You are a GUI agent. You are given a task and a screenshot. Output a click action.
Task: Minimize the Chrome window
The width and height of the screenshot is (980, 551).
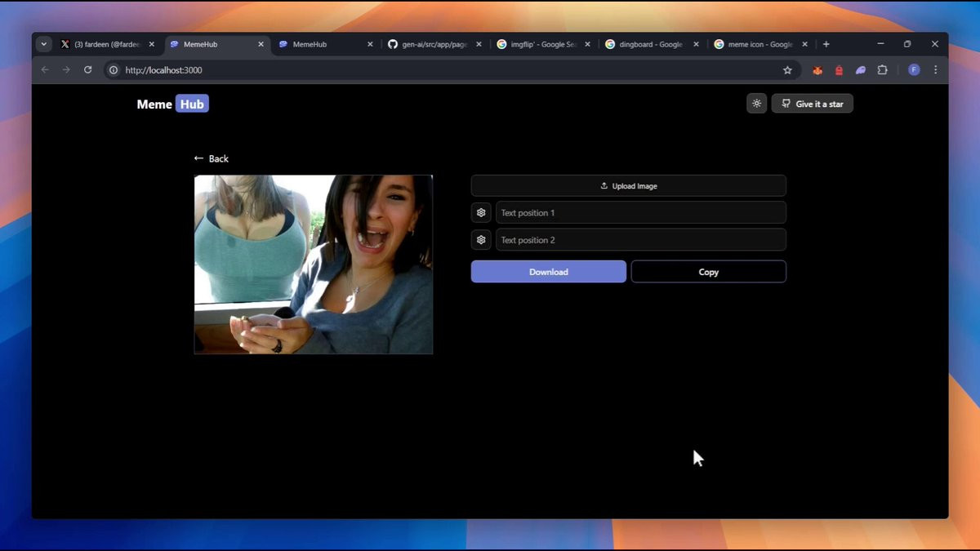(x=880, y=44)
